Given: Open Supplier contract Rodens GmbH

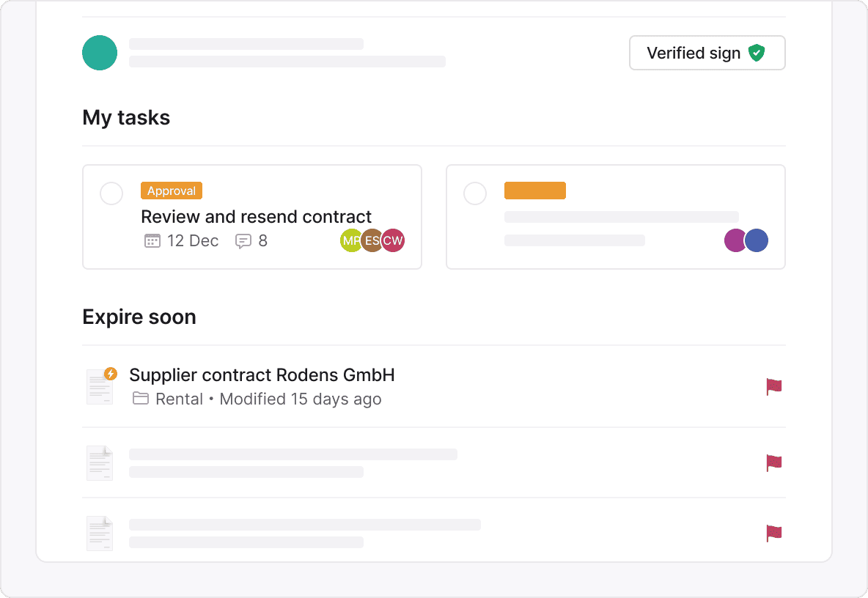Looking at the screenshot, I should 262,375.
